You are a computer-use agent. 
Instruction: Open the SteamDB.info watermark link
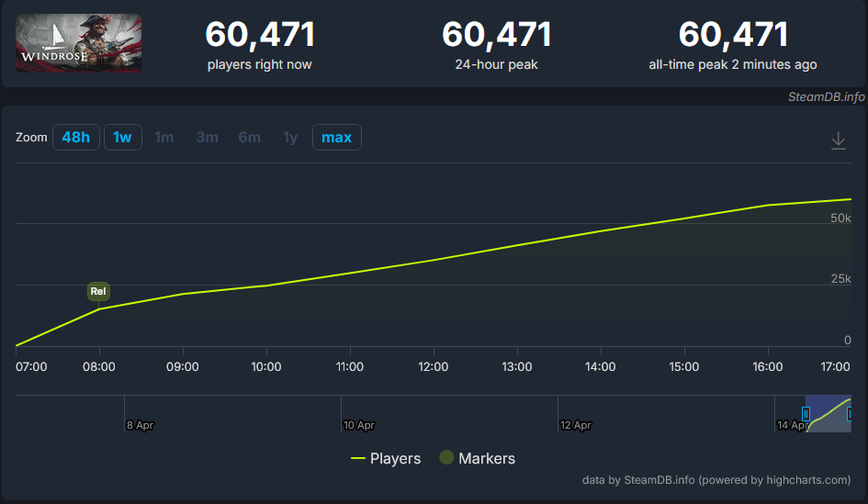[826, 95]
